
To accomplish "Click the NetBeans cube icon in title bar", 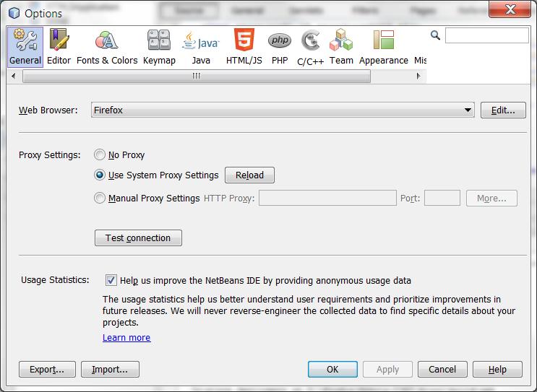I will [14, 13].
